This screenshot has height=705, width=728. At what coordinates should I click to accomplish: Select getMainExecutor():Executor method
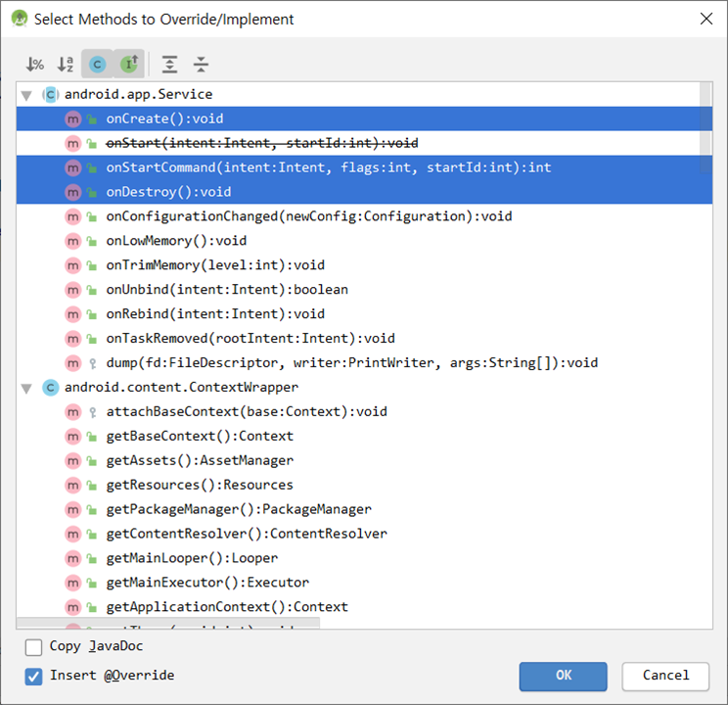tap(364, 583)
